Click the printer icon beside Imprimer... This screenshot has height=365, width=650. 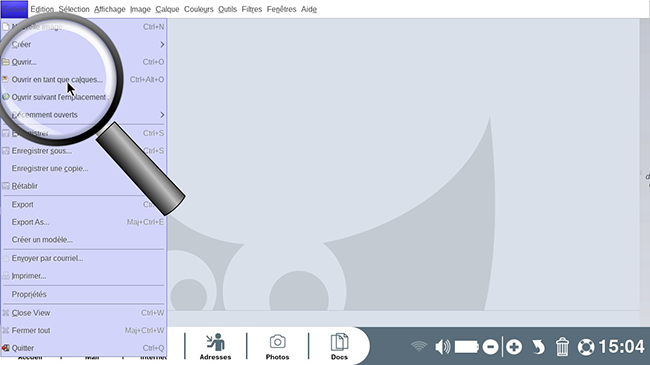6,276
